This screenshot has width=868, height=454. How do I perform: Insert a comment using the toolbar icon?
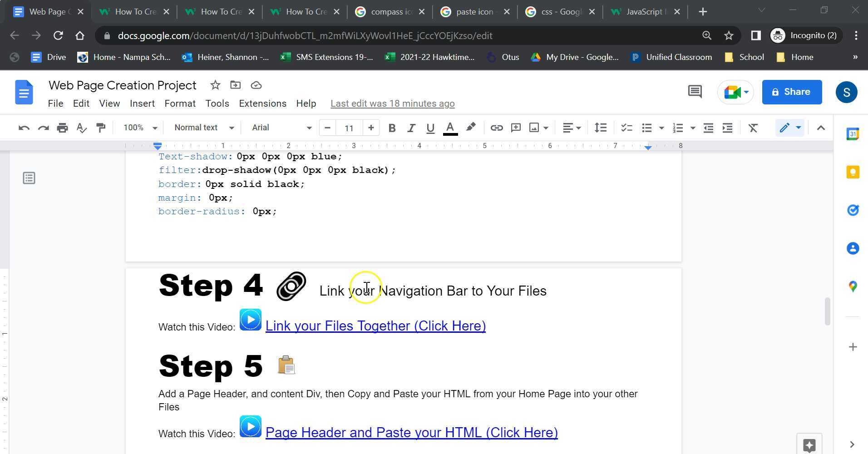tap(515, 128)
